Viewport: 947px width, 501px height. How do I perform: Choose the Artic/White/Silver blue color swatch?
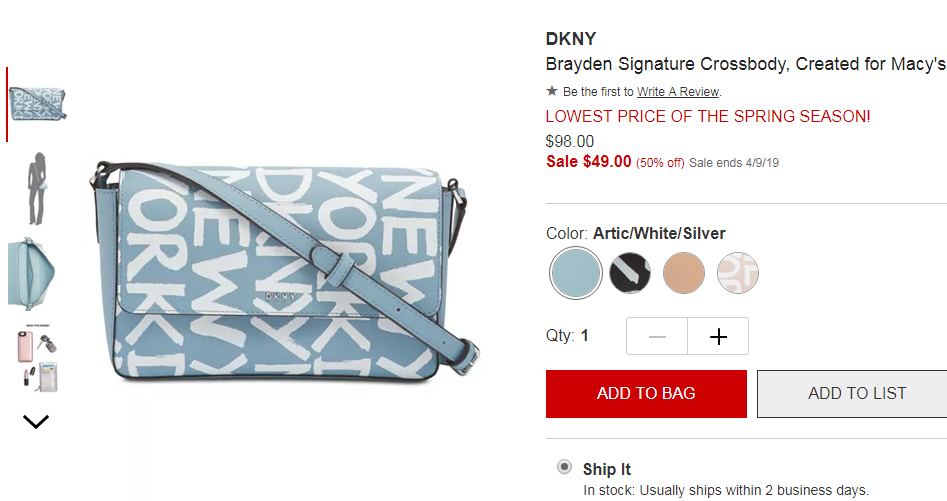(576, 273)
